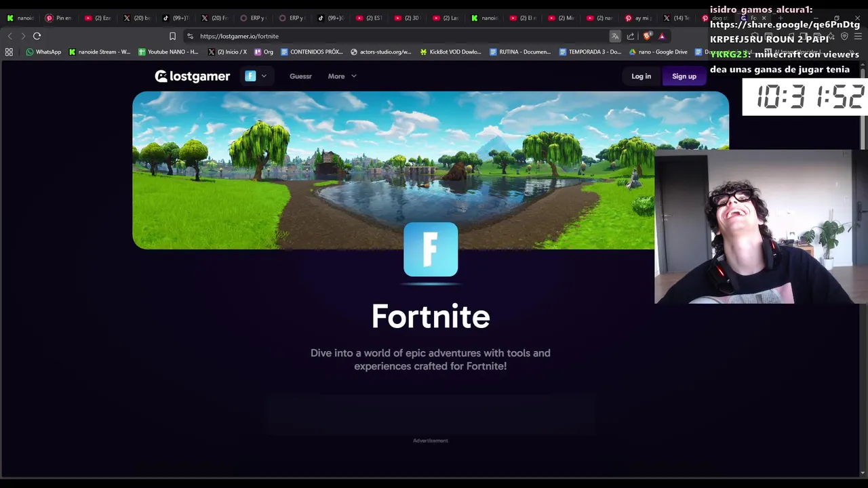Open the RUTINA document bookmark
868x488 pixels.
coord(520,52)
